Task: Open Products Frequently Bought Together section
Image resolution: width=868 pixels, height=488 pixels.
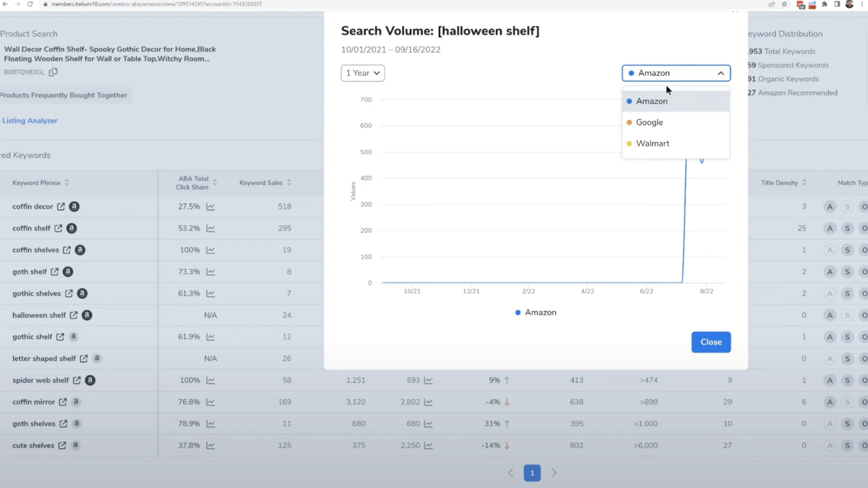Action: pyautogui.click(x=64, y=95)
